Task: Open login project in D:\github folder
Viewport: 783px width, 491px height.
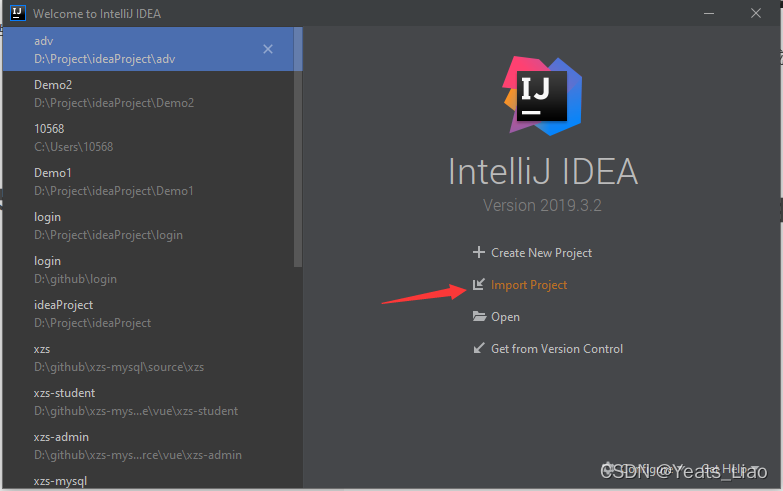Action: coord(148,269)
